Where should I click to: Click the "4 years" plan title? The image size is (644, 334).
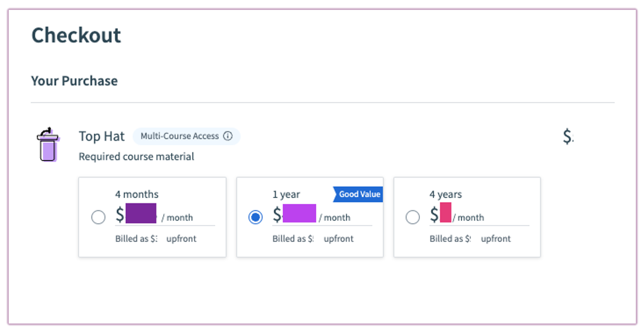tap(446, 195)
